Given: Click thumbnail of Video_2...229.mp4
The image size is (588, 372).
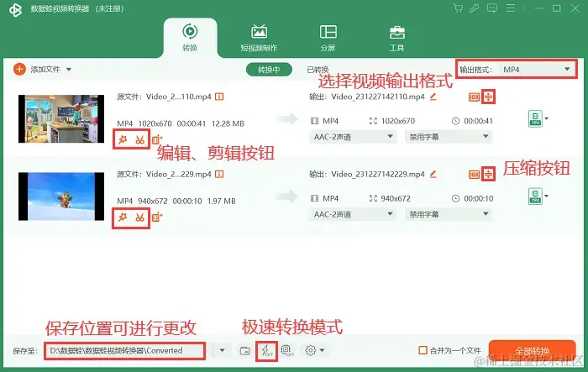Looking at the screenshot, I should 61,196.
